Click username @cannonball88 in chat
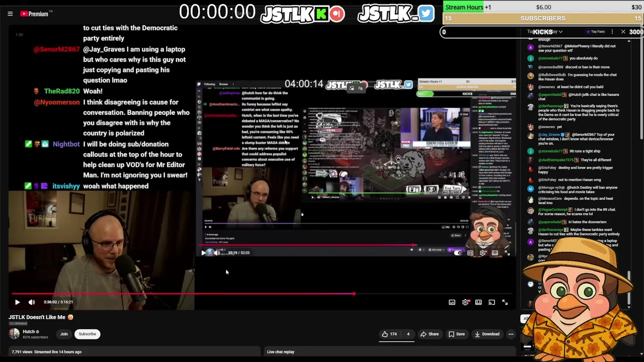 click(x=550, y=67)
